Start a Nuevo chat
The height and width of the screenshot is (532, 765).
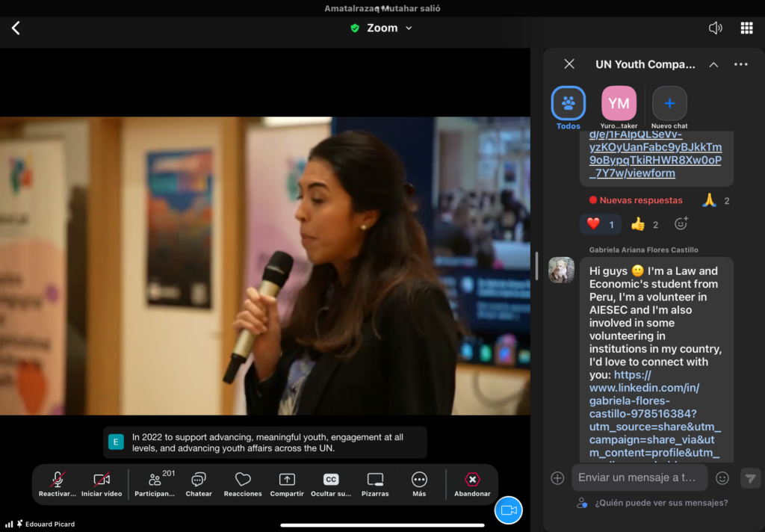pyautogui.click(x=669, y=104)
